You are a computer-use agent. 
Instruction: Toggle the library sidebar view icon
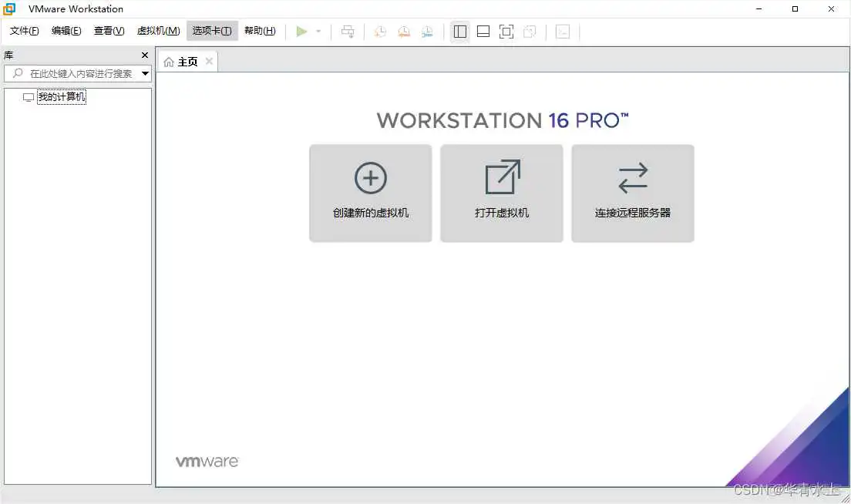pyautogui.click(x=459, y=32)
